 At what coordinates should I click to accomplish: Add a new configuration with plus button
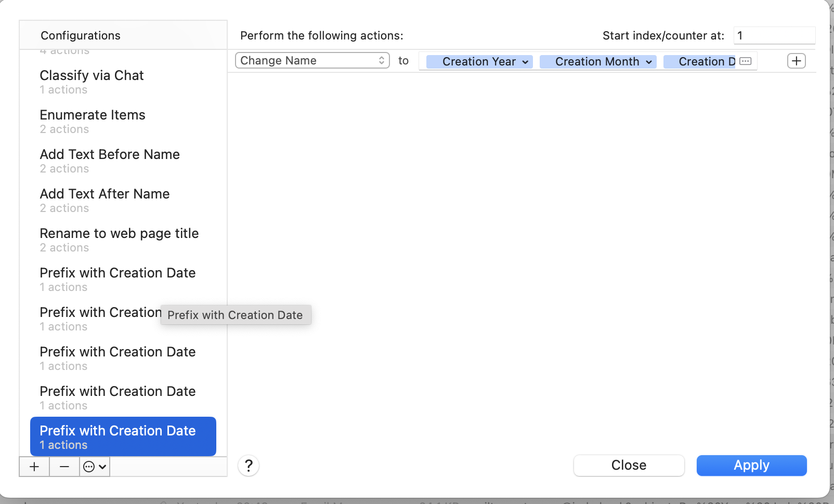34,467
